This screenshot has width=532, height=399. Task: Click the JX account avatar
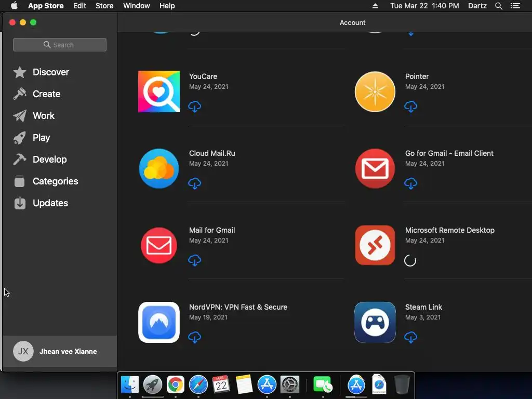[23, 351]
